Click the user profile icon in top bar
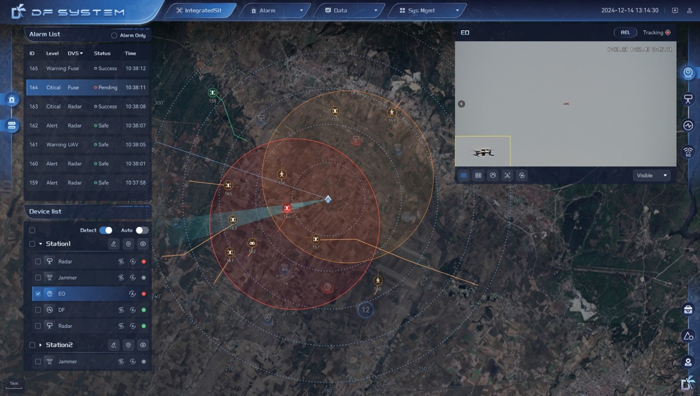The width and height of the screenshot is (700, 396). [690, 10]
